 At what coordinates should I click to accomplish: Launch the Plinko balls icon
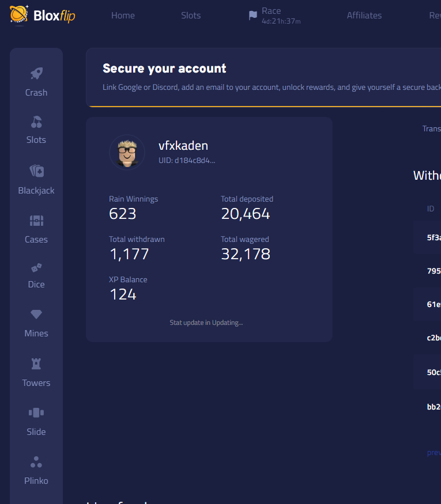point(36,462)
